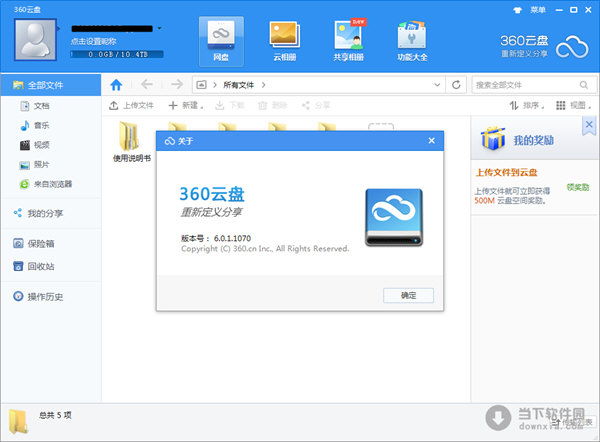The width and height of the screenshot is (600, 442).
Task: Select 全部文件 in the sidebar
Action: (x=51, y=85)
